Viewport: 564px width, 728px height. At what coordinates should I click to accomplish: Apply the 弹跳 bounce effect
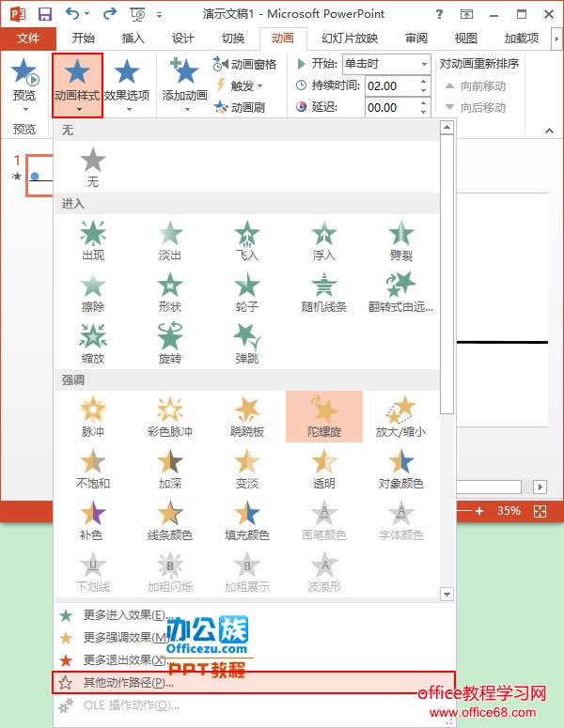247,344
